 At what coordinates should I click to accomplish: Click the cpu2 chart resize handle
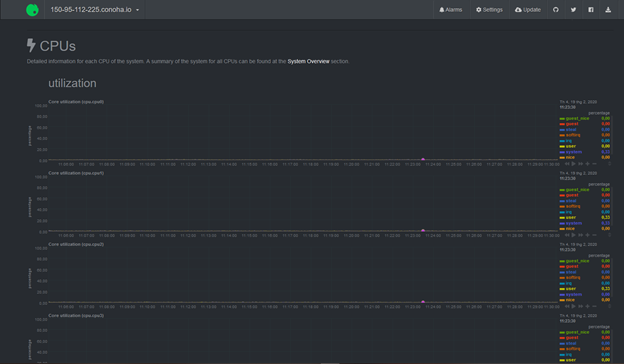point(610,306)
